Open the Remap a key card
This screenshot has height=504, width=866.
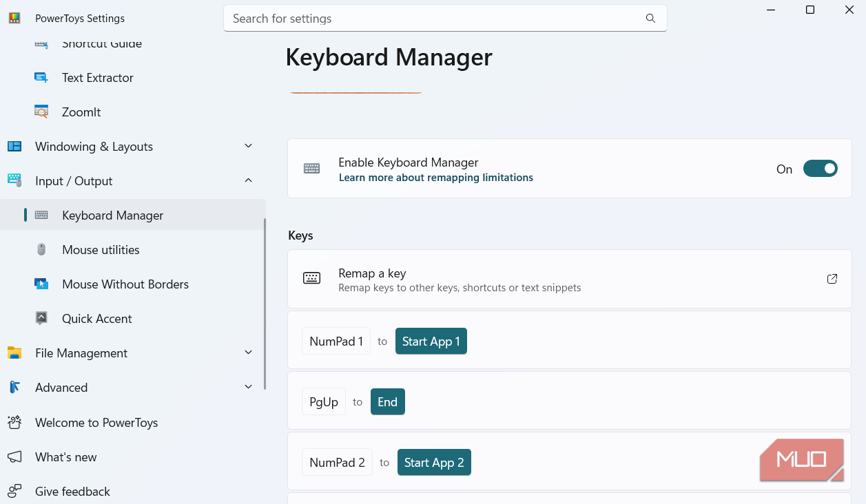click(570, 279)
